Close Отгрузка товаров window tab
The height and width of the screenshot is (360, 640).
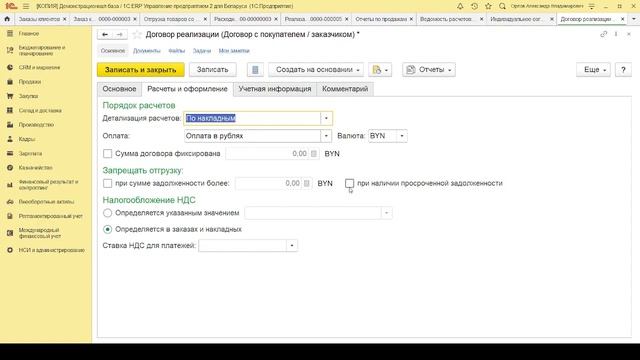(205, 19)
